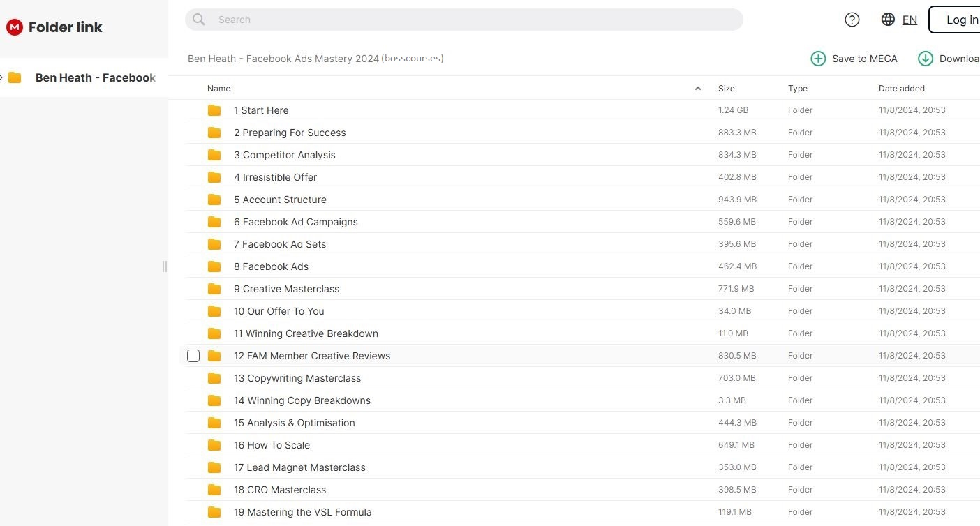Expand the Ben Heath folder tree arrow

click(x=2, y=77)
